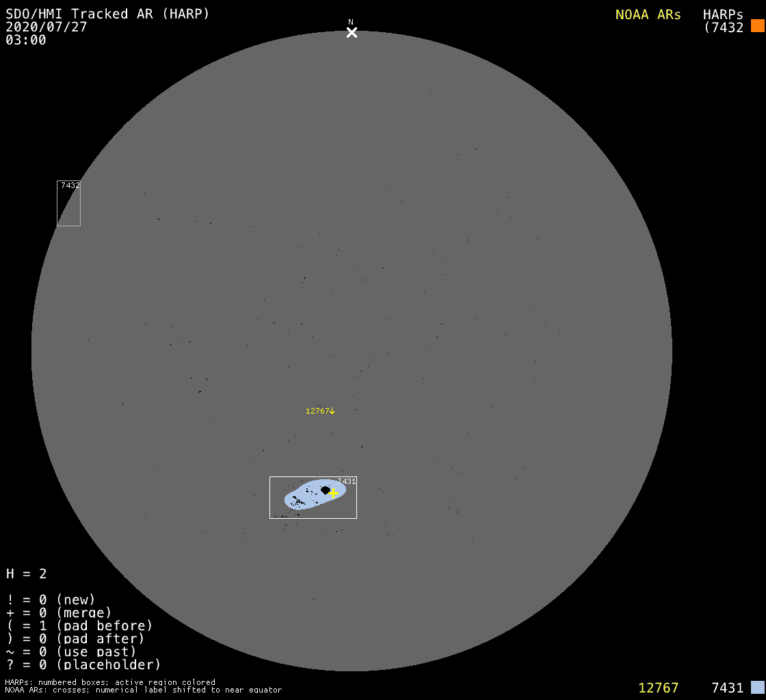Screen dimensions: 766x700
Task: Click the orange swatch next to (7432
Action: [x=757, y=26]
